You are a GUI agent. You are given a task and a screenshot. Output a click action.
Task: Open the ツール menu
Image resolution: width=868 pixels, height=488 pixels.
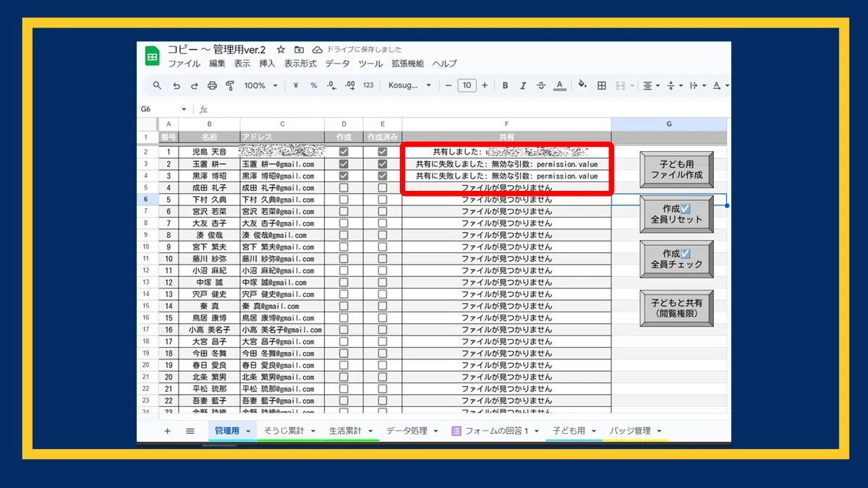370,64
